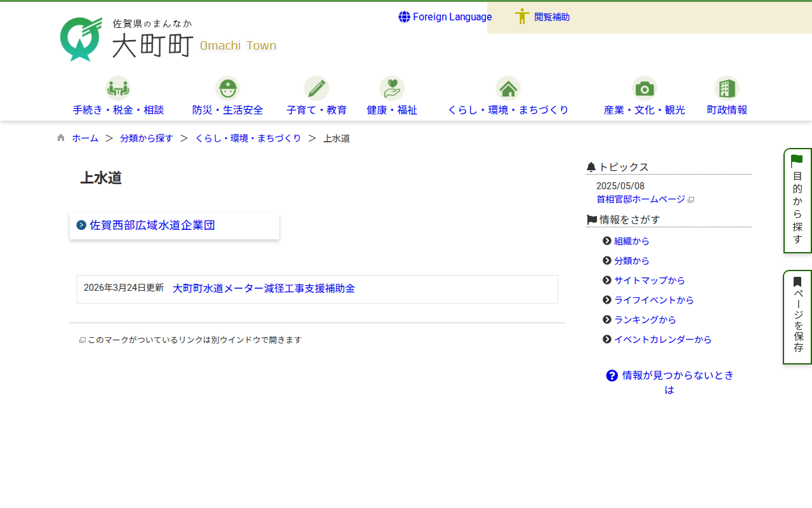Click the 健康・福祉 heart-in-hand icon
The width and height of the screenshot is (812, 508).
point(392,88)
